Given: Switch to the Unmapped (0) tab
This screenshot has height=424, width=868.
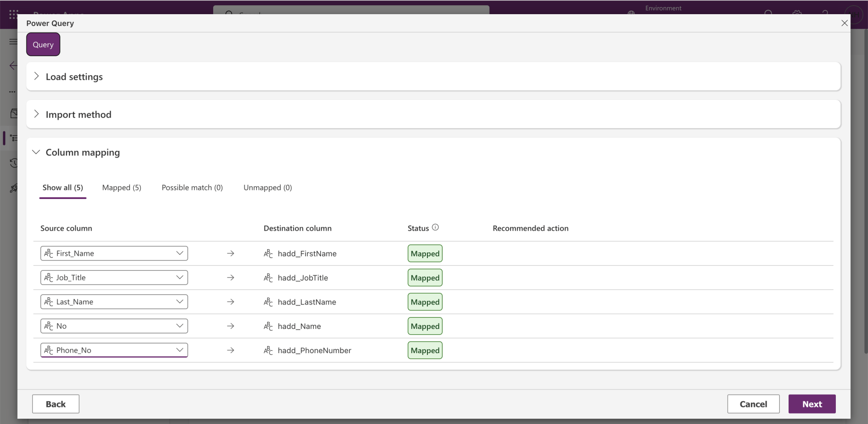Looking at the screenshot, I should tap(268, 188).
